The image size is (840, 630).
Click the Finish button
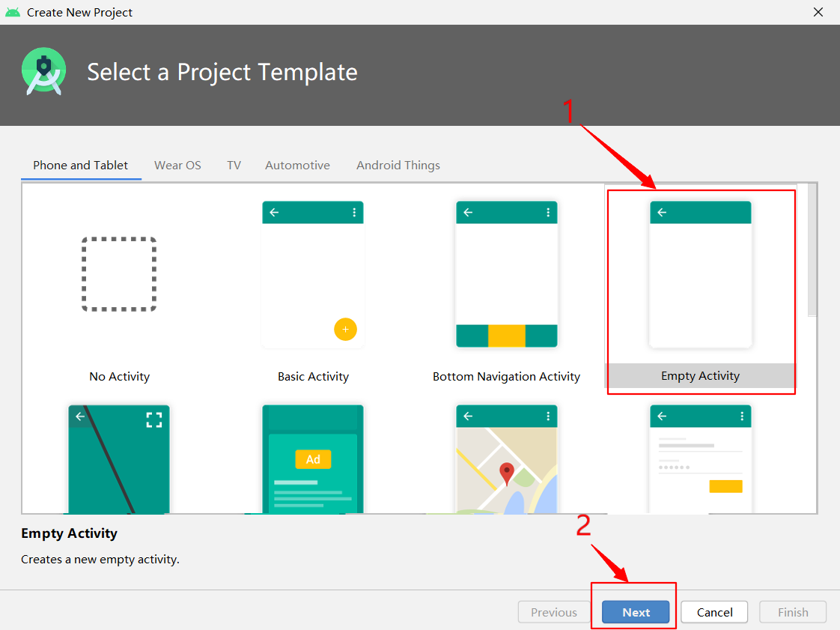pyautogui.click(x=793, y=612)
